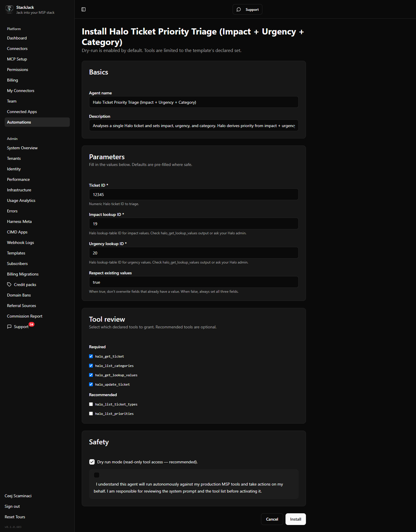
Task: Open the Subscribers page
Action: [37, 264]
